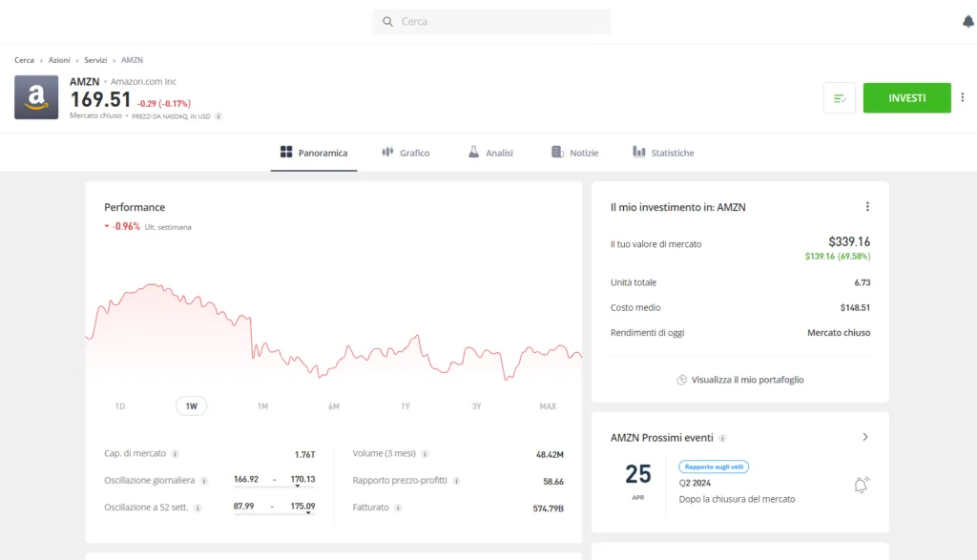The height and width of the screenshot is (560, 977).
Task: Click the search magnifier icon
Action: [x=387, y=22]
